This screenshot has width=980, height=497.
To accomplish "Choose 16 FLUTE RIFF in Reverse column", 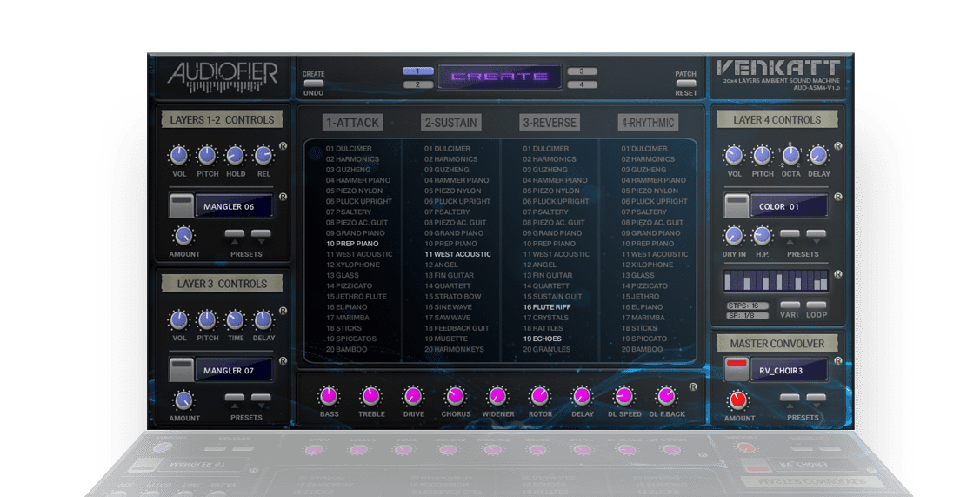I will pyautogui.click(x=547, y=306).
